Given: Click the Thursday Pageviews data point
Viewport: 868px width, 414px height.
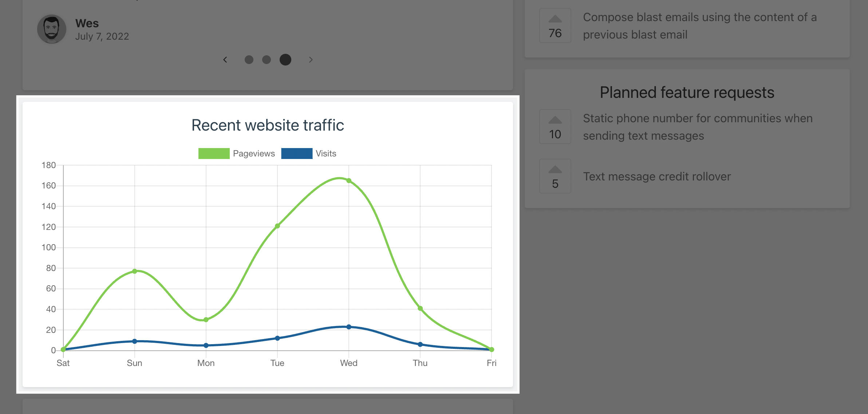Looking at the screenshot, I should pos(420,308).
